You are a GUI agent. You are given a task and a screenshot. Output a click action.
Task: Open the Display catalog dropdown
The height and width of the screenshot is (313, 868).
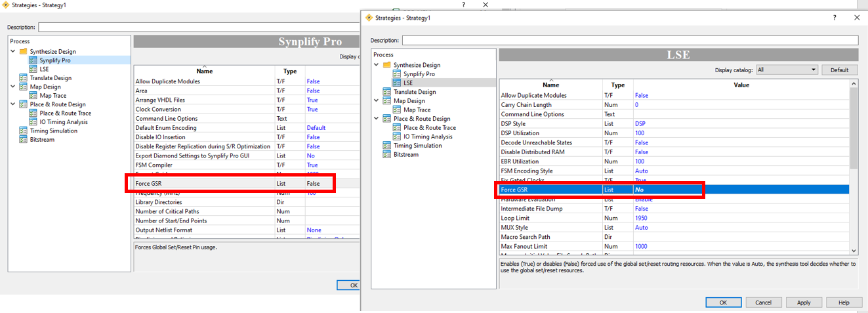[x=787, y=70]
